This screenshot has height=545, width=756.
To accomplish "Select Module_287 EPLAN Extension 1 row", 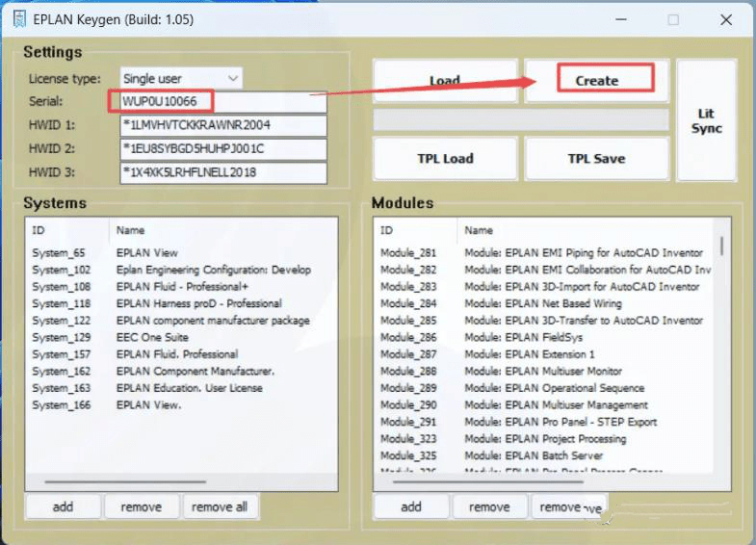I will tap(545, 354).
